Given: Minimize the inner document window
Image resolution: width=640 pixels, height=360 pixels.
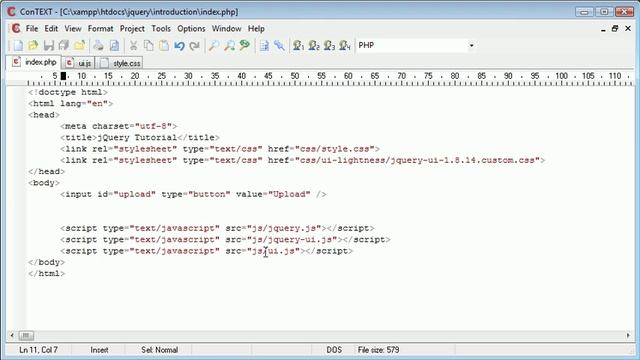Looking at the screenshot, I should point(603,29).
